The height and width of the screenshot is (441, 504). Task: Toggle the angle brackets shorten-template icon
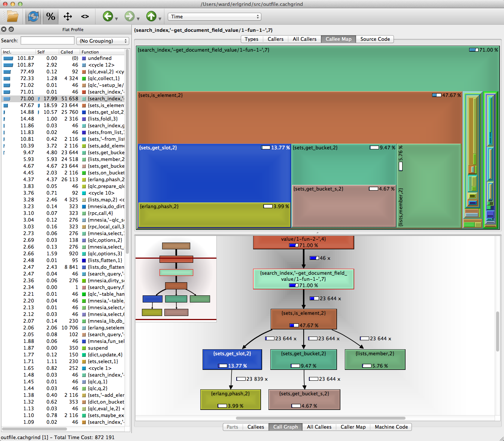pyautogui.click(x=85, y=16)
